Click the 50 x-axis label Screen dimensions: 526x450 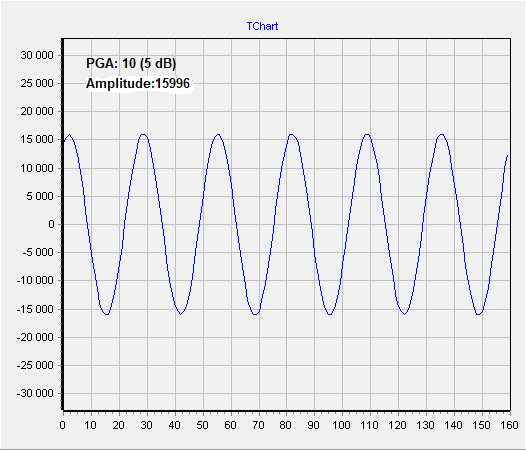tap(202, 425)
